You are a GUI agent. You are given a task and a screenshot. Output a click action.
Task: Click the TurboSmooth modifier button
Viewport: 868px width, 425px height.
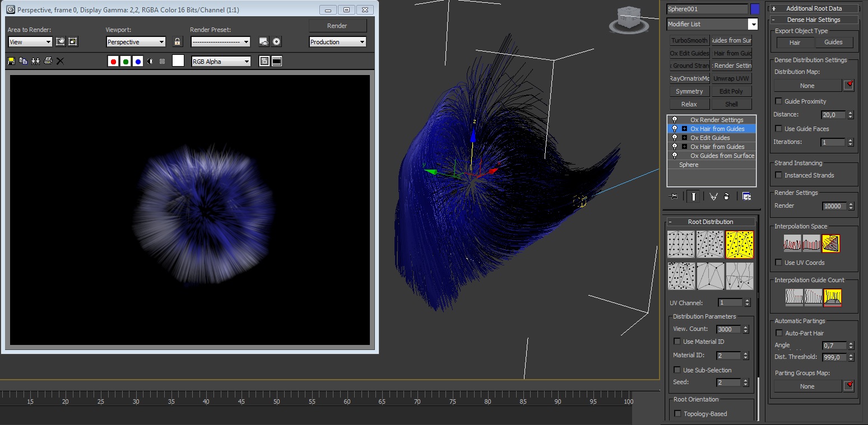coord(689,40)
